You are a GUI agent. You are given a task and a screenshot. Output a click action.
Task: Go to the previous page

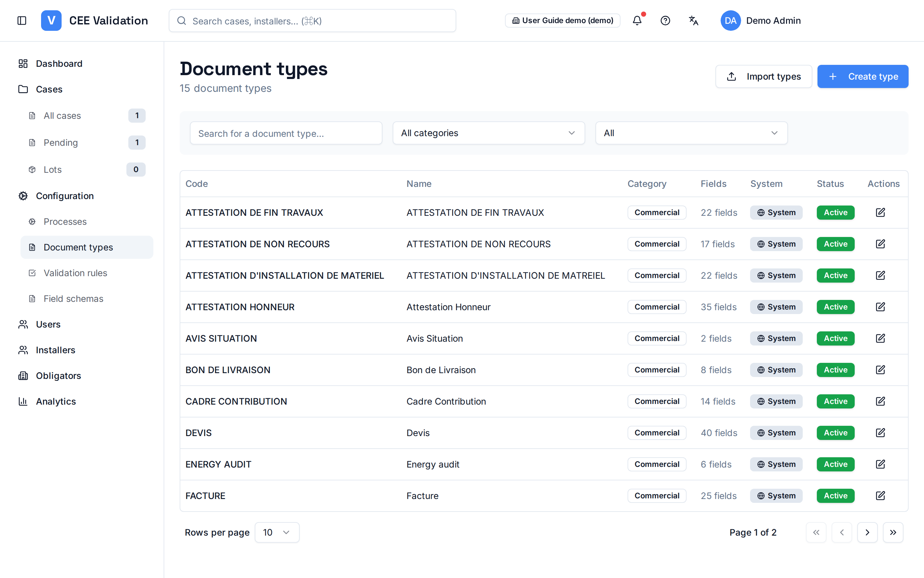[842, 532]
